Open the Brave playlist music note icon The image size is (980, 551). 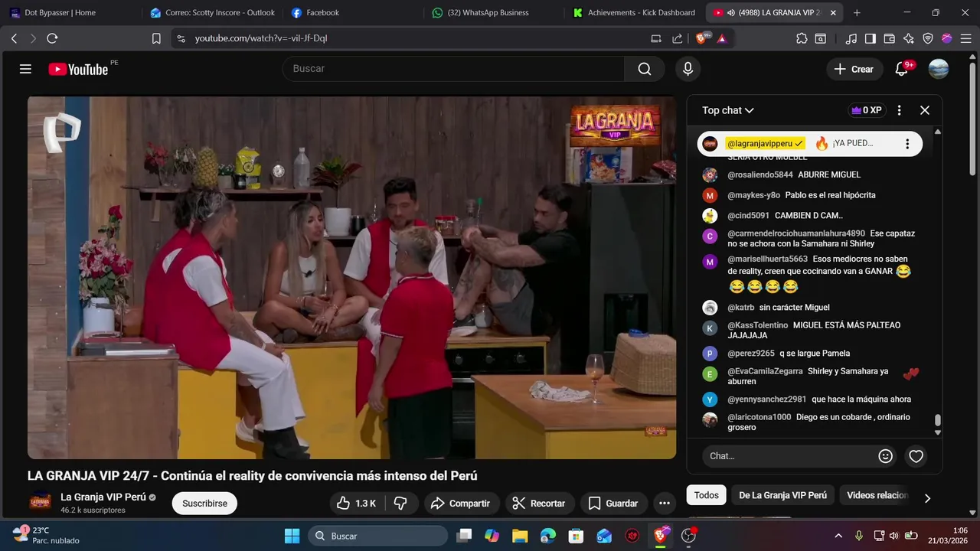851,38
